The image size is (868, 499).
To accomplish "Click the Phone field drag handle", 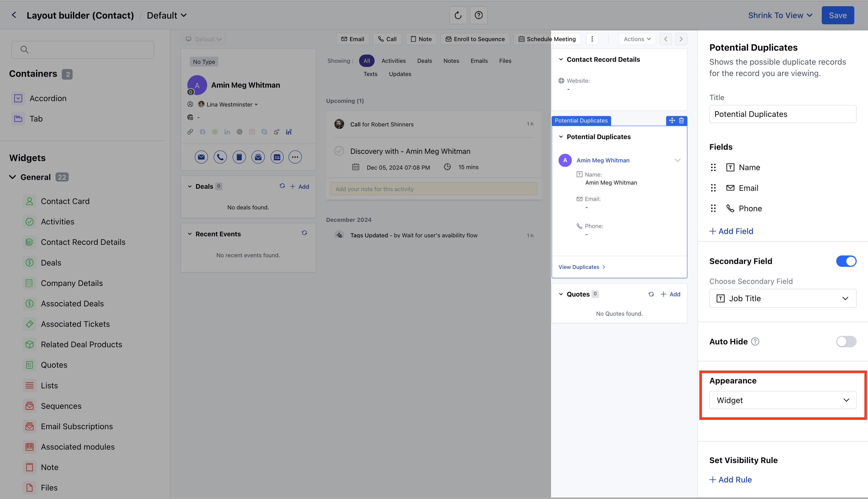I will click(713, 208).
